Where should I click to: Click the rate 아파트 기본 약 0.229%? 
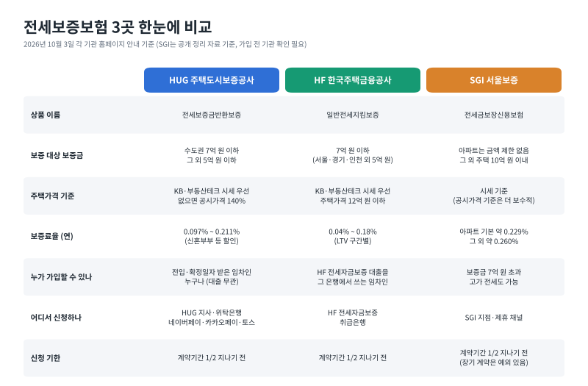494,232
